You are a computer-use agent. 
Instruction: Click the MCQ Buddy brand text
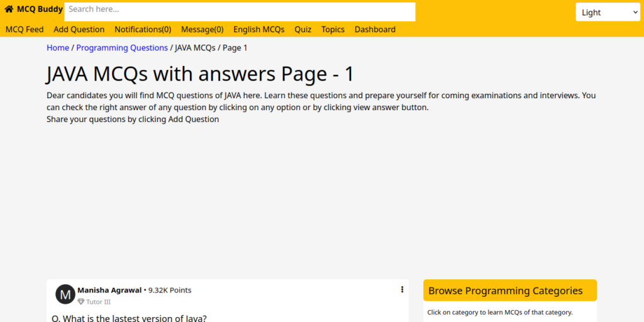pos(40,9)
